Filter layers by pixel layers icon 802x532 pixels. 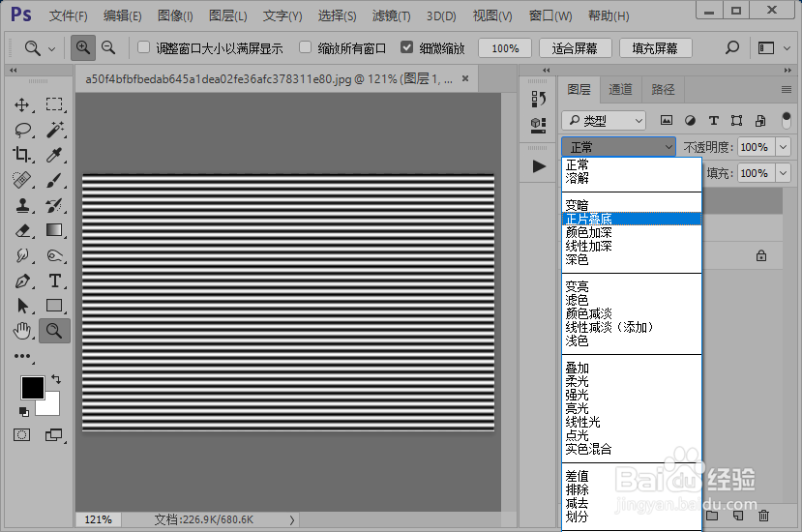(666, 120)
